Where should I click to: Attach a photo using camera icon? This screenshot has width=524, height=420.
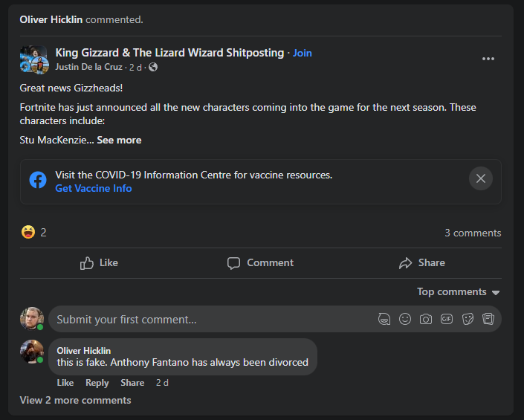(x=426, y=319)
